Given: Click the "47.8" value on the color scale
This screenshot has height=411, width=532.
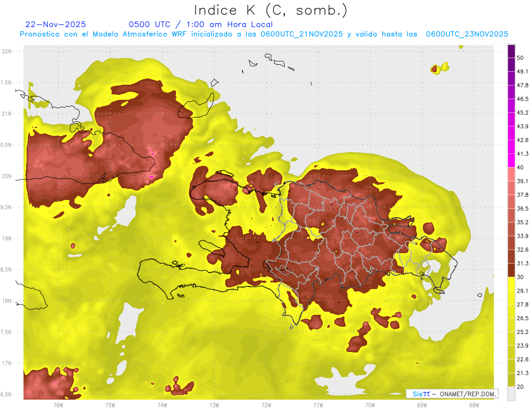Looking at the screenshot, I should [x=522, y=85].
